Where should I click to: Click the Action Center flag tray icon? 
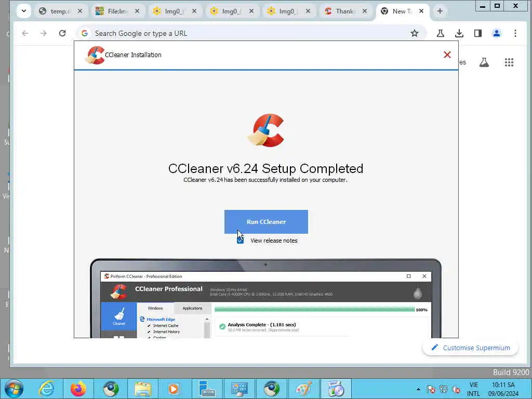(x=431, y=389)
